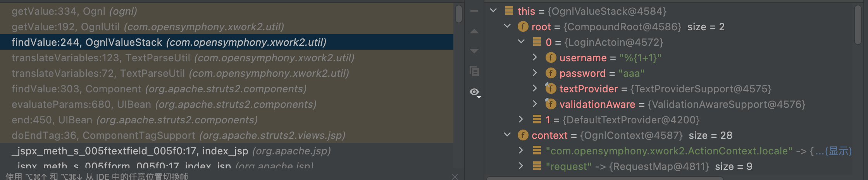Click the frames list vertical scrollbar
Image resolution: width=868 pixels, height=180 pixels.
[459, 14]
